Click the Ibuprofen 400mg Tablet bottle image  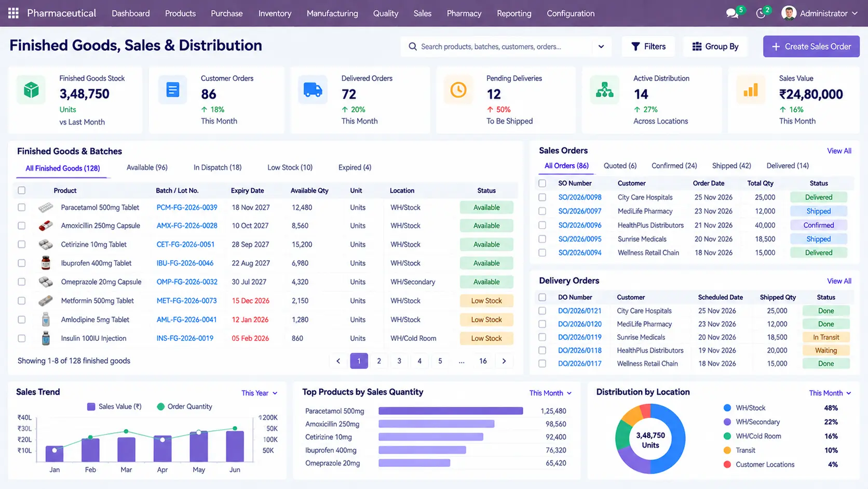[x=46, y=263]
